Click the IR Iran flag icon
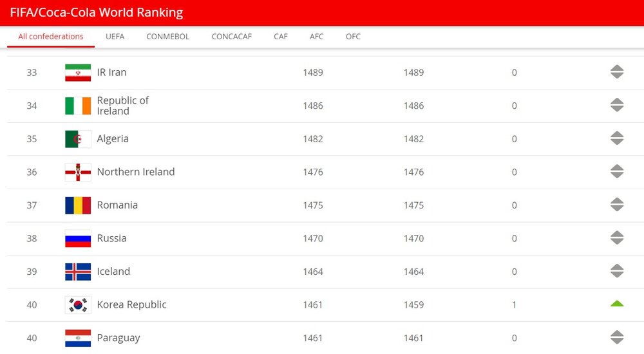This screenshot has height=354, width=644. click(78, 73)
